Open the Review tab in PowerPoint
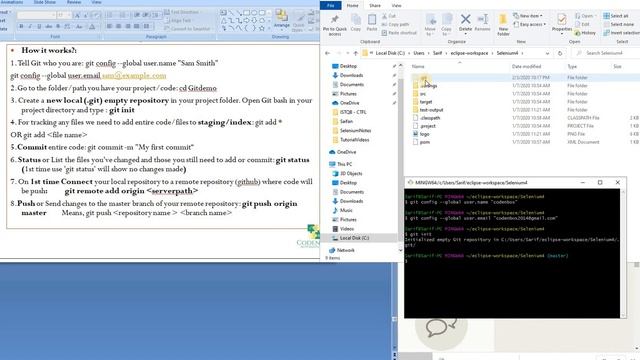 pos(74,2)
